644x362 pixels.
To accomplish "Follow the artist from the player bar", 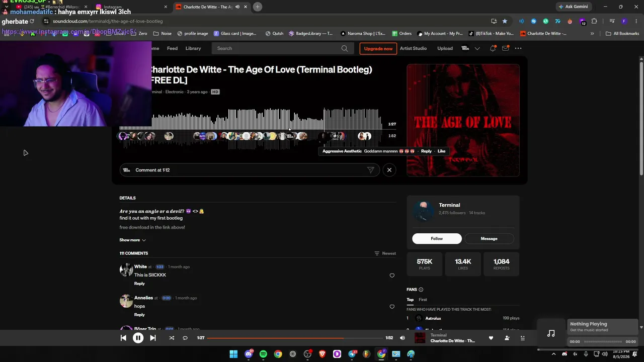I will 507,338.
